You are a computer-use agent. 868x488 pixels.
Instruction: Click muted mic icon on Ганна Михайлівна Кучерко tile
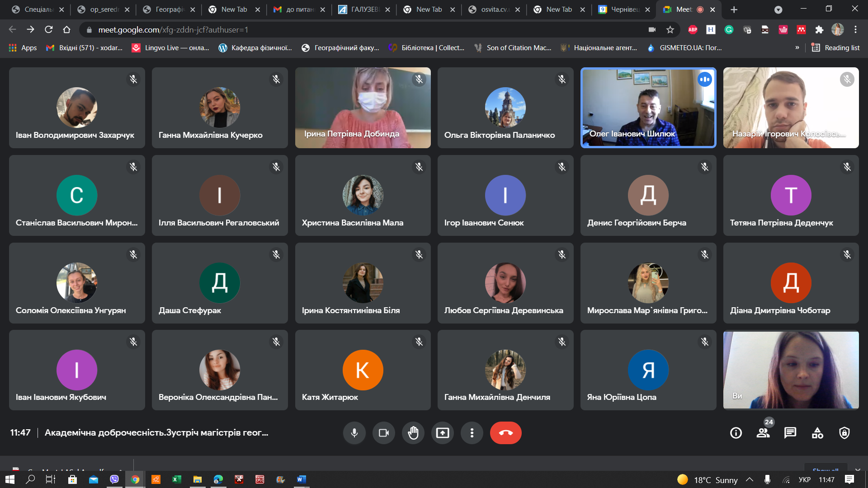pos(276,80)
